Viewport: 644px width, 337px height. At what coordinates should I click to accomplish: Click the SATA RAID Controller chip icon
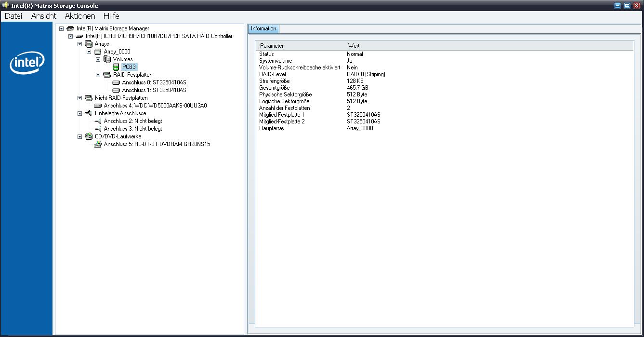pos(79,36)
